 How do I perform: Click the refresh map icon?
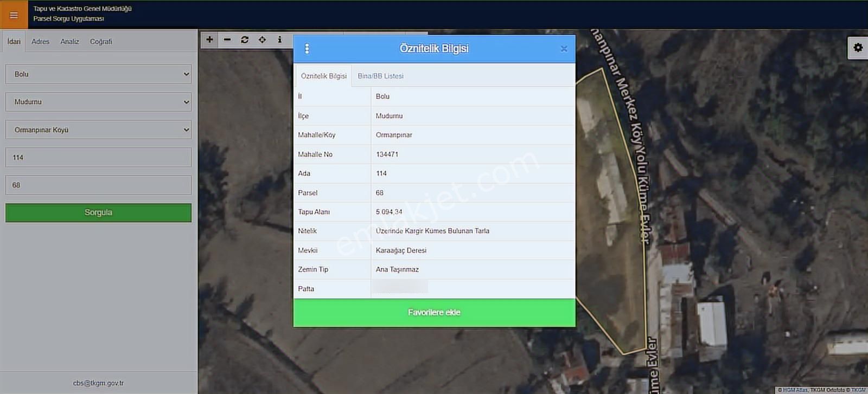(245, 40)
